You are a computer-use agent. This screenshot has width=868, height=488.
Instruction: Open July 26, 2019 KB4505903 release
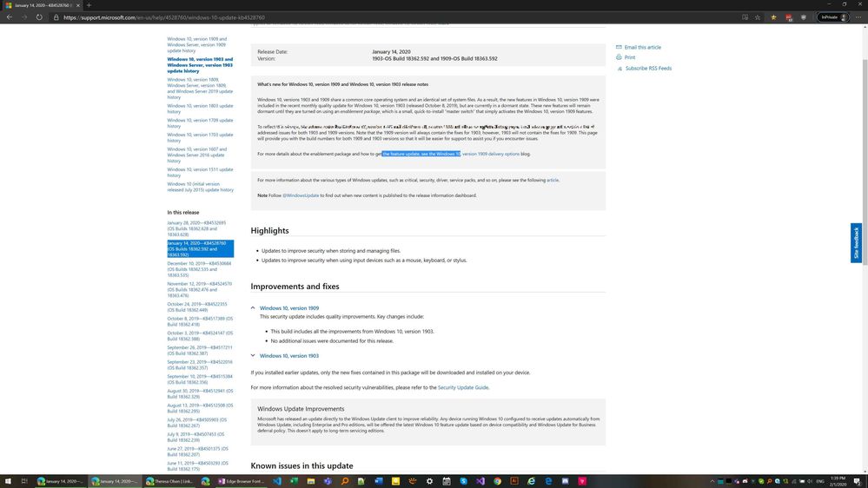click(196, 423)
